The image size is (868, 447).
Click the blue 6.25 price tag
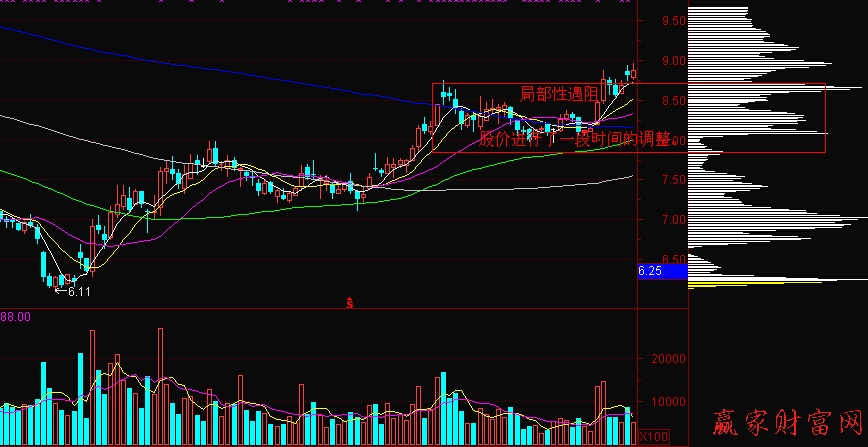pos(649,270)
